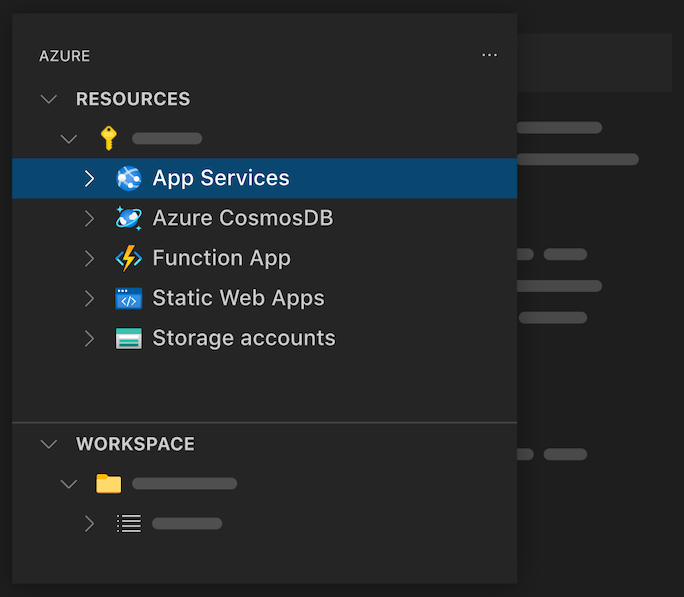Select the Storage accounts tree item
Screen dimensions: 684x597
point(244,338)
